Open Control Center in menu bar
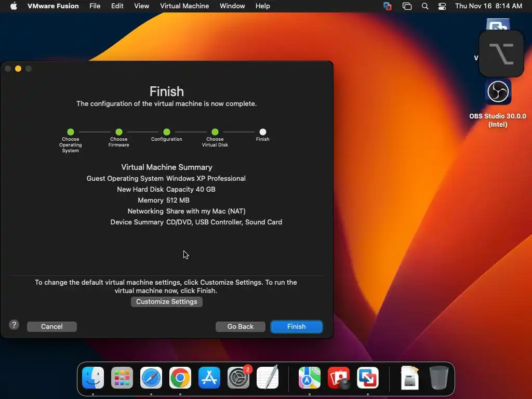Screen dimensions: 532x399 [442, 6]
